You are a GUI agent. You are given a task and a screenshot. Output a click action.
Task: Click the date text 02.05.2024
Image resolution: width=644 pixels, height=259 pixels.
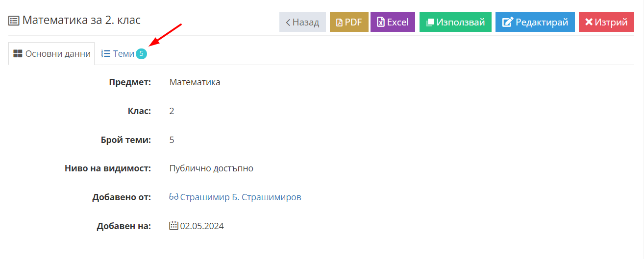(202, 226)
